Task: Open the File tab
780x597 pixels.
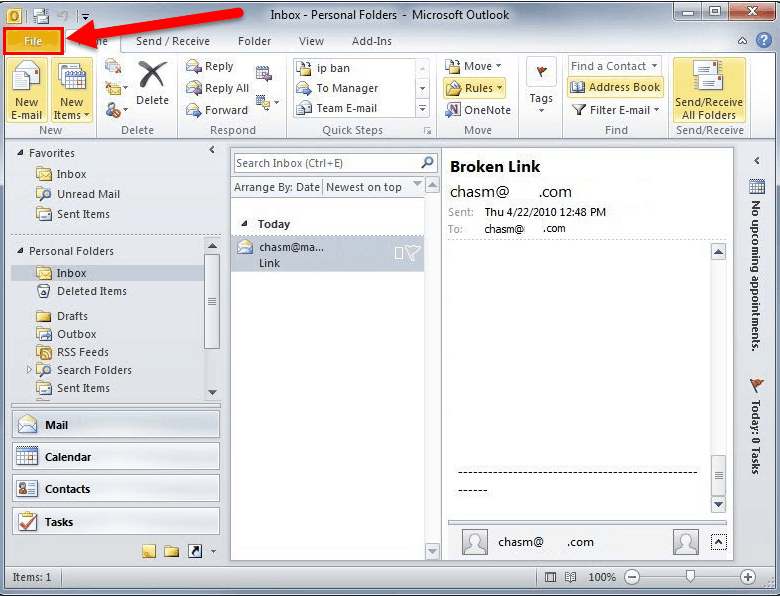Action: (33, 41)
